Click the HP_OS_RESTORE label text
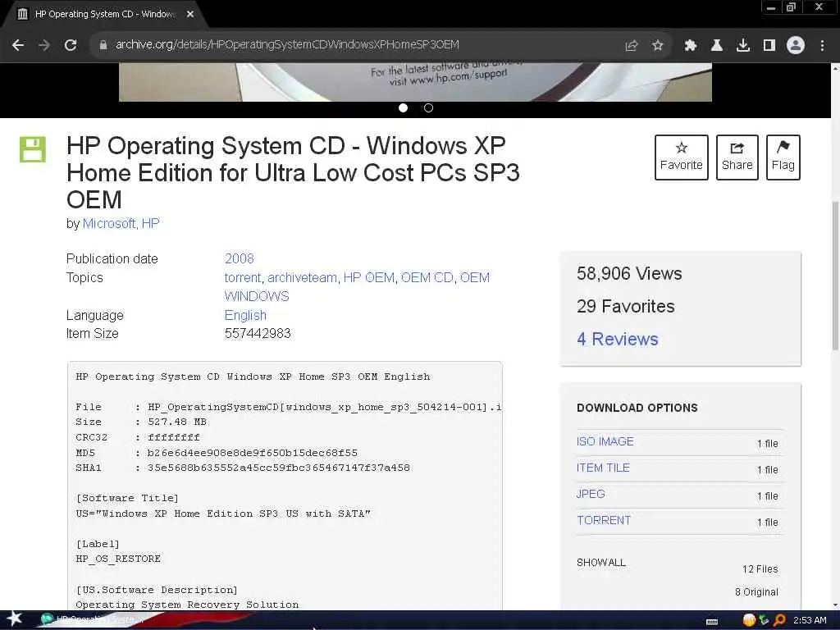The width and height of the screenshot is (840, 630). tap(118, 559)
